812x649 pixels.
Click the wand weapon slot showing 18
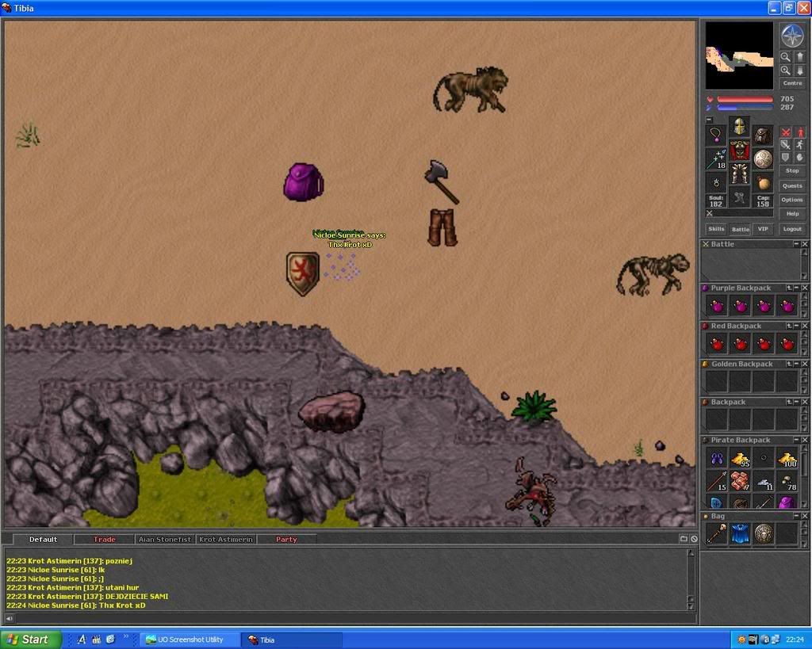[716, 158]
